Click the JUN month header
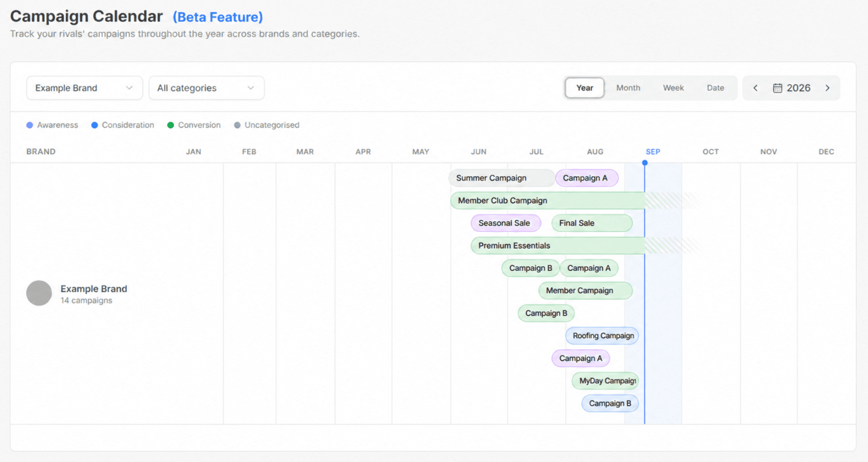 [479, 152]
